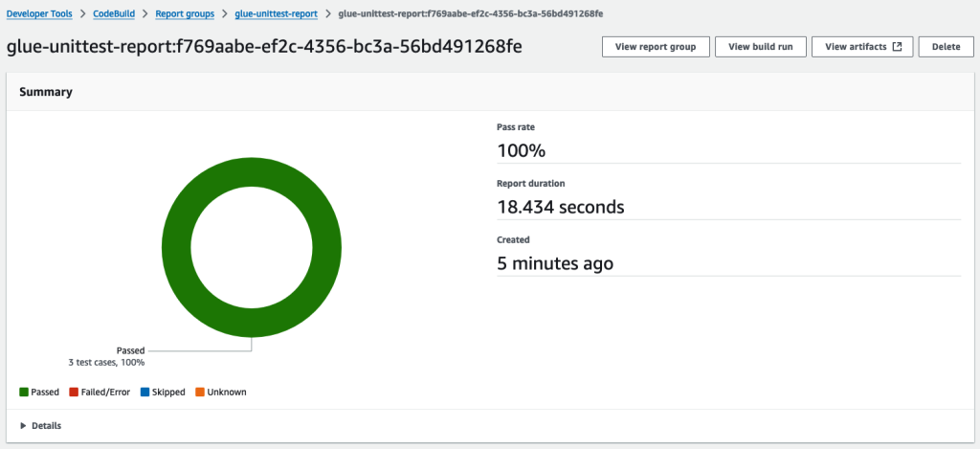
Task: Click the Unknown legend label
Action: click(x=227, y=393)
